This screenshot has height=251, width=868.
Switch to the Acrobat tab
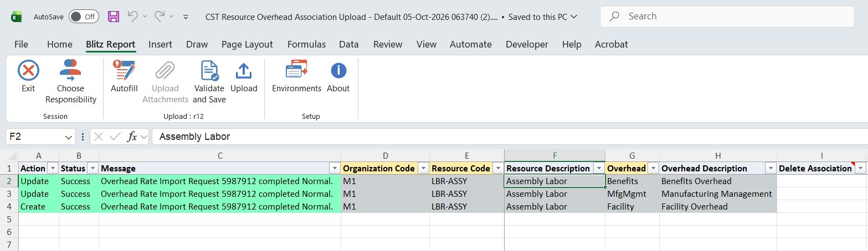tap(612, 44)
